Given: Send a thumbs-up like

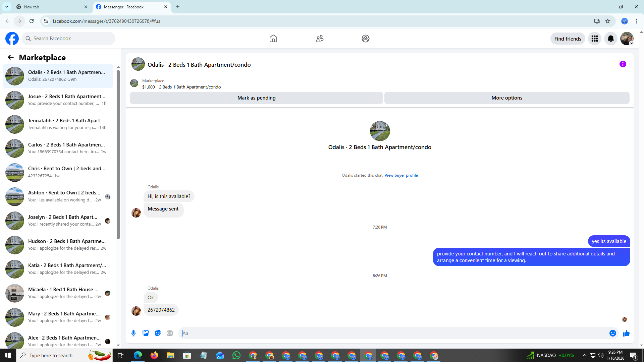Looking at the screenshot, I should click(x=626, y=333).
